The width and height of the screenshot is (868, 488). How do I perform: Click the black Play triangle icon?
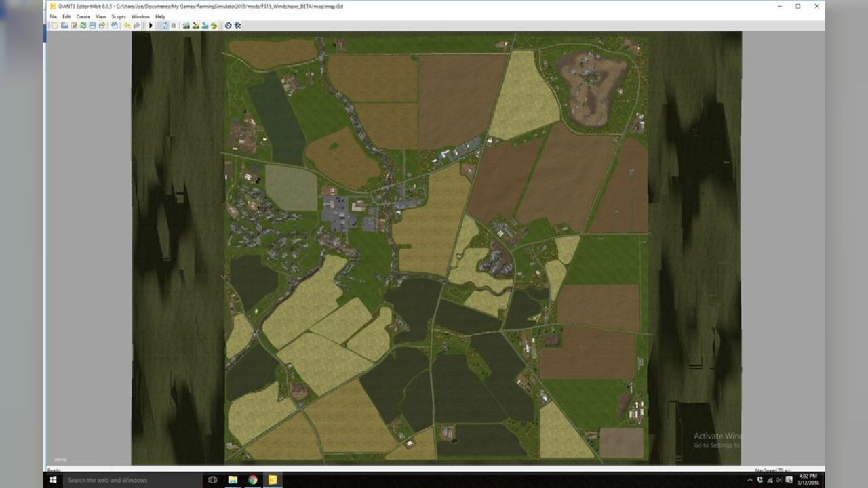(x=151, y=26)
